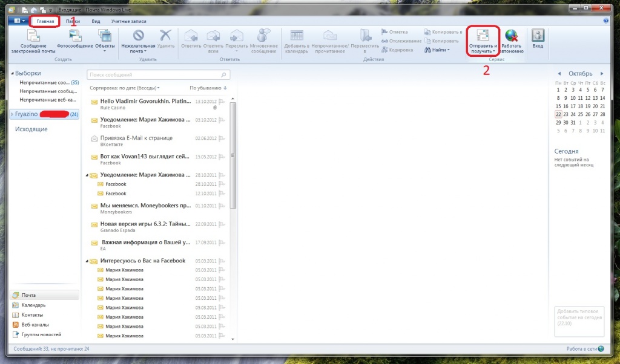This screenshot has height=364, width=620.
Task: Toggle flag on ВКонтакте message
Action: [222, 138]
